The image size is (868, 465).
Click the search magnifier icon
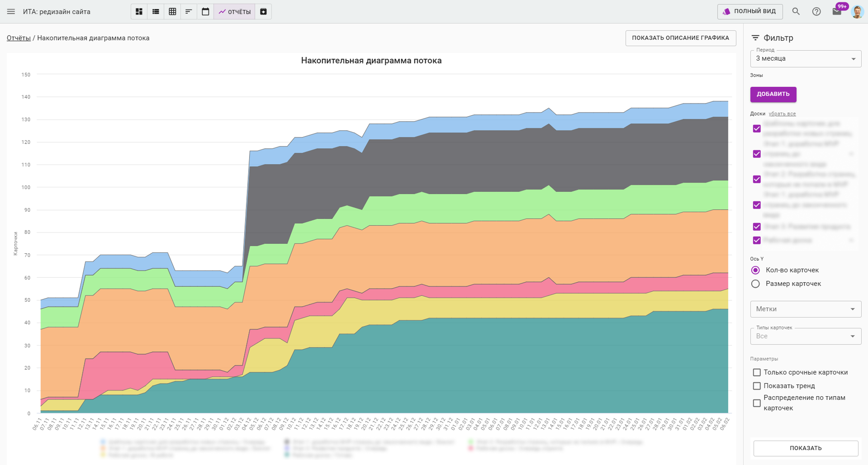(796, 12)
